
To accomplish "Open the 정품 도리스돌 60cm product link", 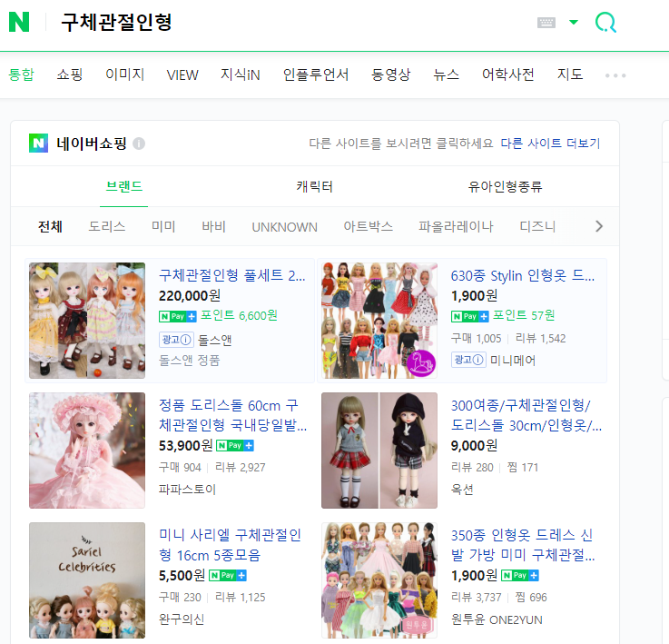I will click(232, 415).
